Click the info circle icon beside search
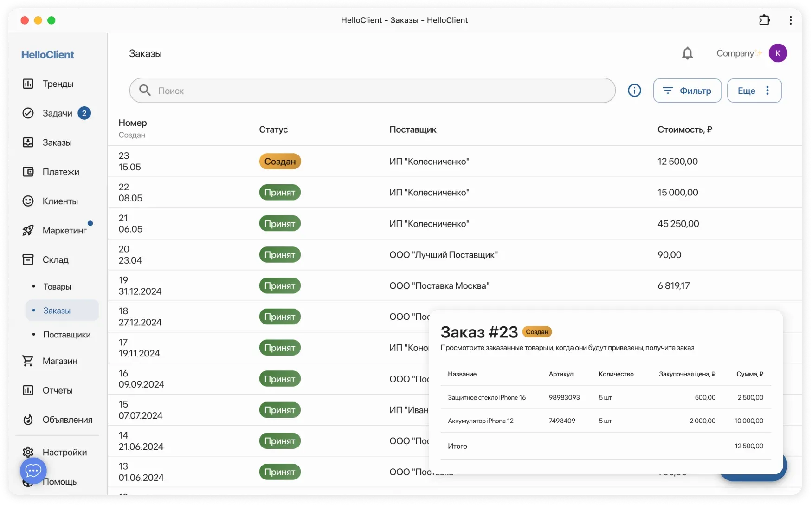The width and height of the screenshot is (812, 505). pos(634,91)
